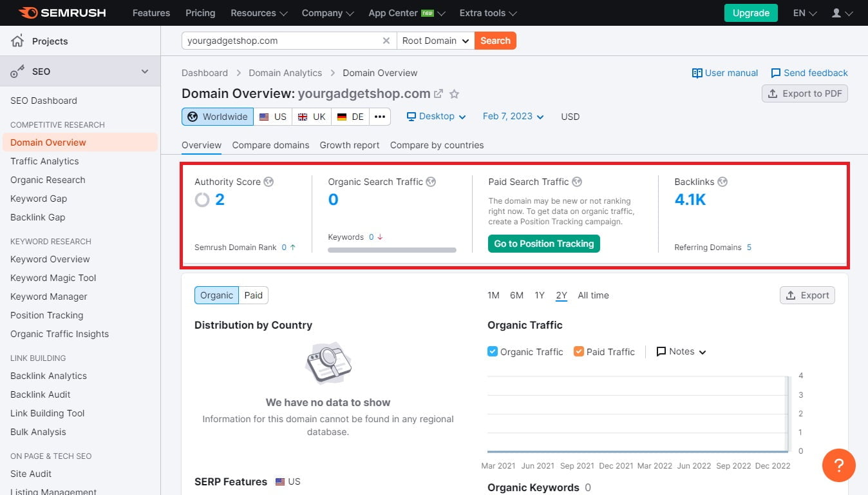
Task: Click the Keywords gray progress bar
Action: (392, 250)
